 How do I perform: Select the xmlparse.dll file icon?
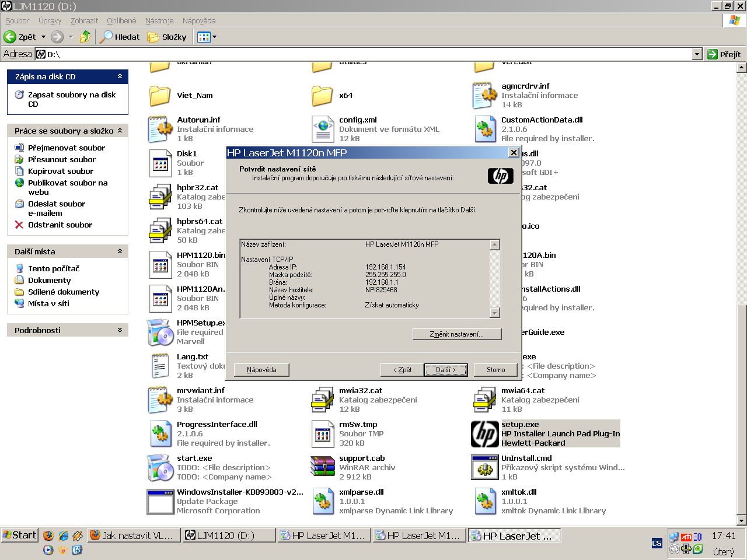click(322, 502)
